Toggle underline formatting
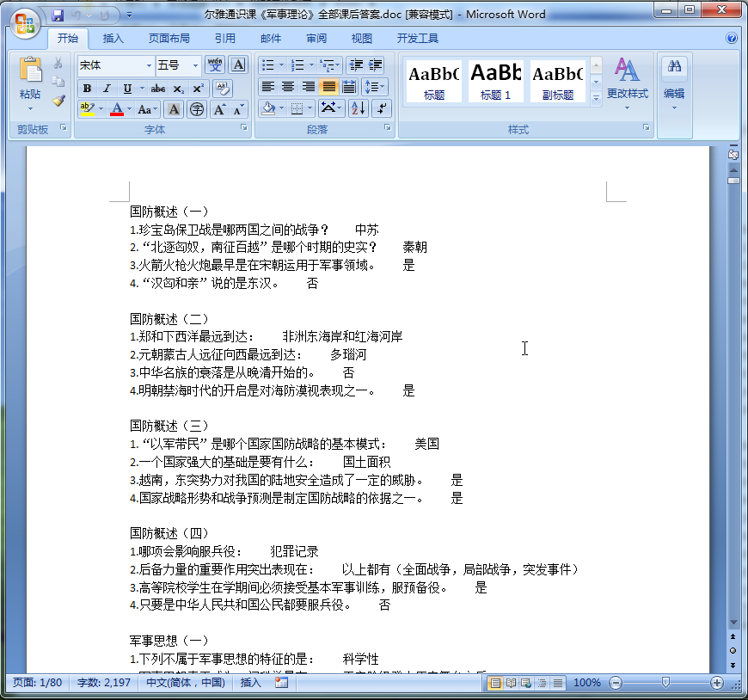This screenshot has width=748, height=700. [127, 89]
